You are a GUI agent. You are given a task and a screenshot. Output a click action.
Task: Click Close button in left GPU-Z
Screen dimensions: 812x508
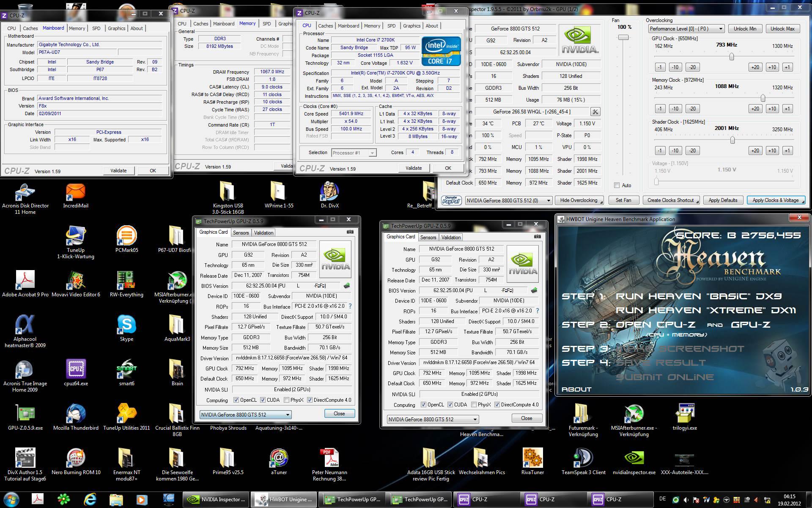point(339,414)
